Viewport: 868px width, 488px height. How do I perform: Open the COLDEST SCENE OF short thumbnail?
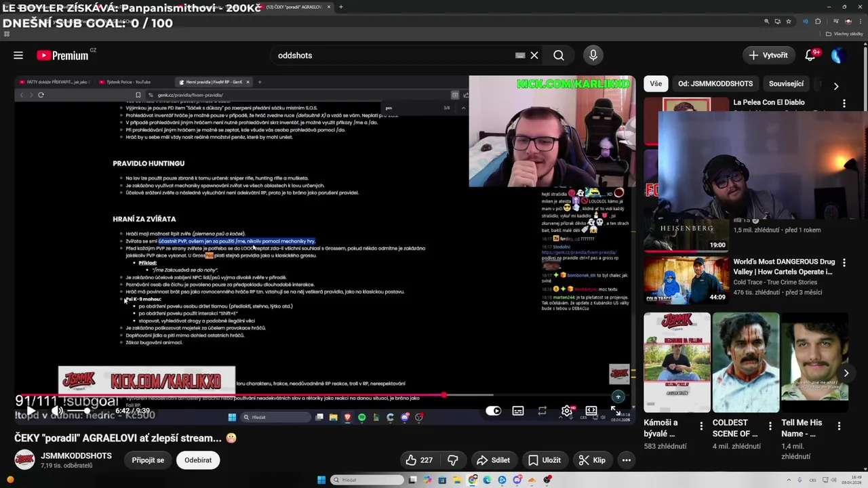[746, 363]
